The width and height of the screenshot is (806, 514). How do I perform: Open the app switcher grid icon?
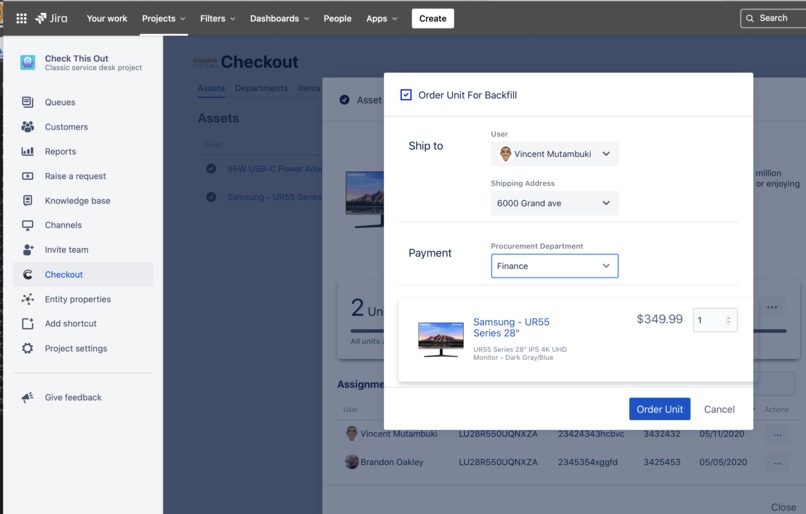(x=21, y=19)
